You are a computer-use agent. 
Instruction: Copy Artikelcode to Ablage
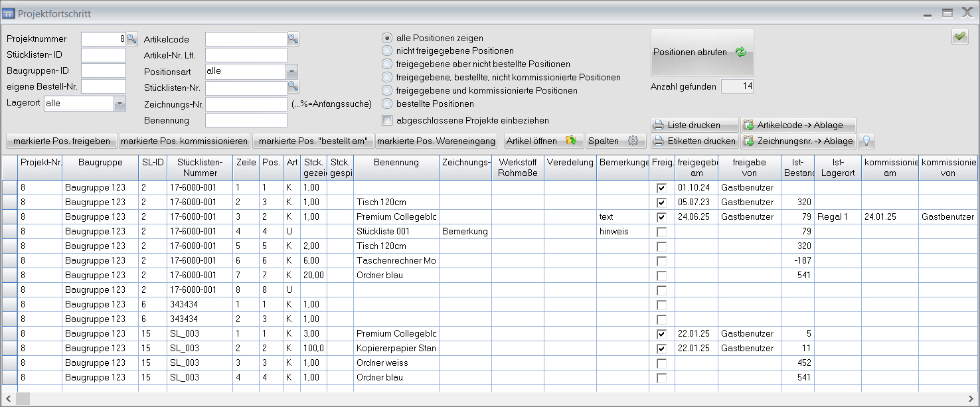pyautogui.click(x=798, y=125)
